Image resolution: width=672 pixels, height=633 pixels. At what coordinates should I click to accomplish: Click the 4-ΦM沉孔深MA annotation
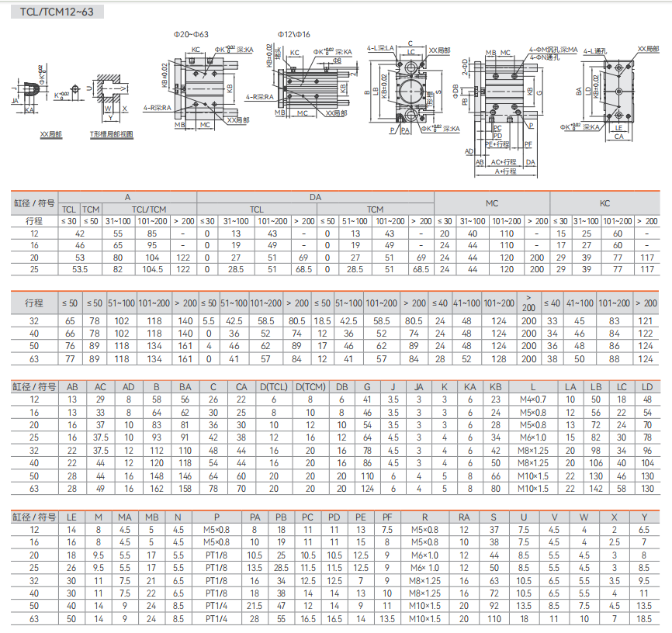coord(554,49)
